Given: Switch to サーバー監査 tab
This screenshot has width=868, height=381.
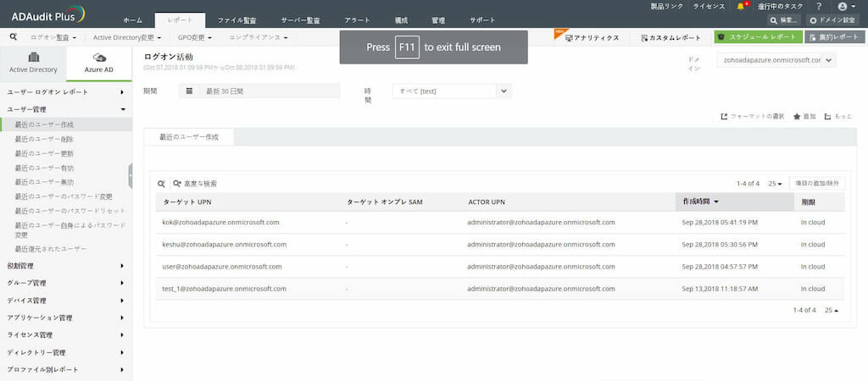Looking at the screenshot, I should (x=301, y=20).
